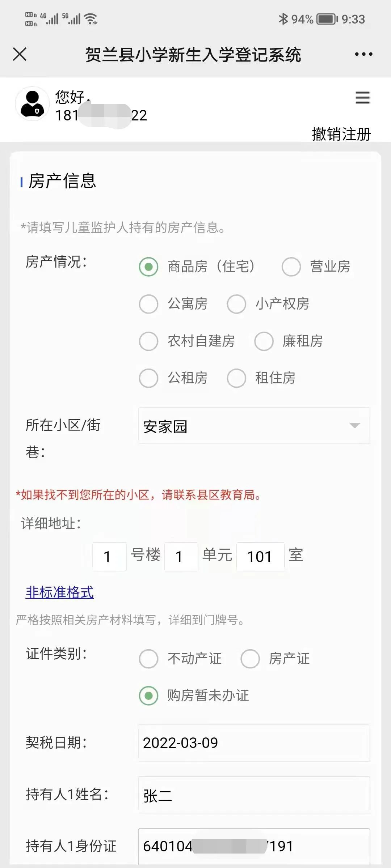Pick the 租住房 radio button

pos(236,378)
